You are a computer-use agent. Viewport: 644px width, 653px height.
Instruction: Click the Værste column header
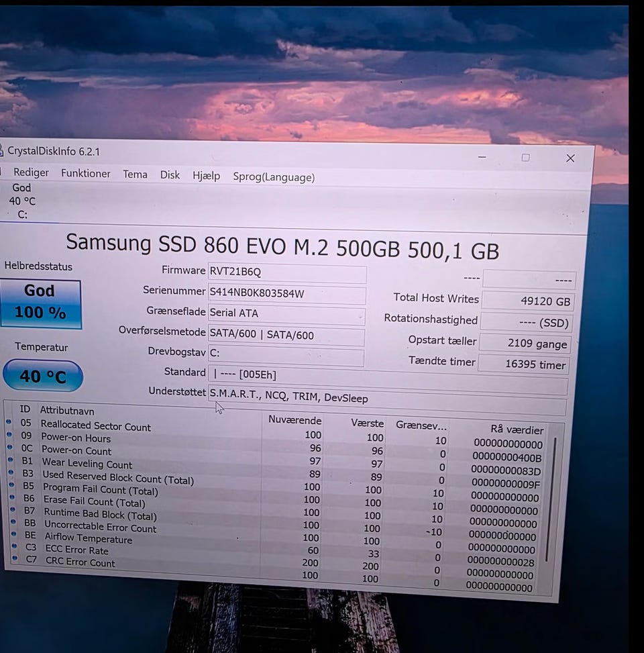[x=366, y=423]
